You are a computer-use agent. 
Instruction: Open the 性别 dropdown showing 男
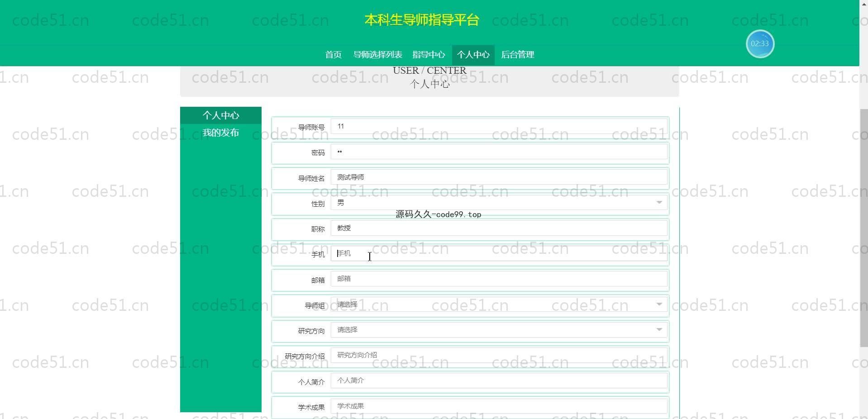pos(499,203)
